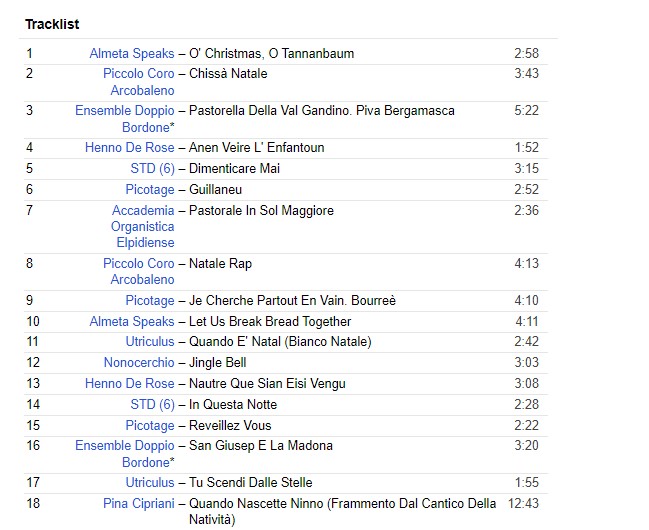This screenshot has height=530, width=649.
Task: Open Picotage link for Reveillez Vous
Action: pos(149,426)
